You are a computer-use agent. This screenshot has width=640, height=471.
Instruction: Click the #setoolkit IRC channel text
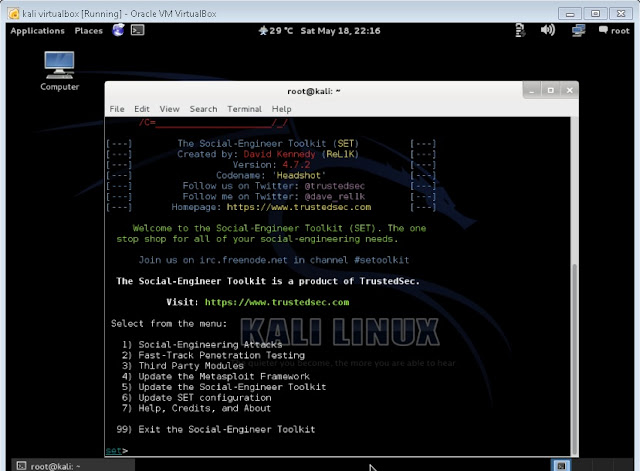tap(382, 260)
